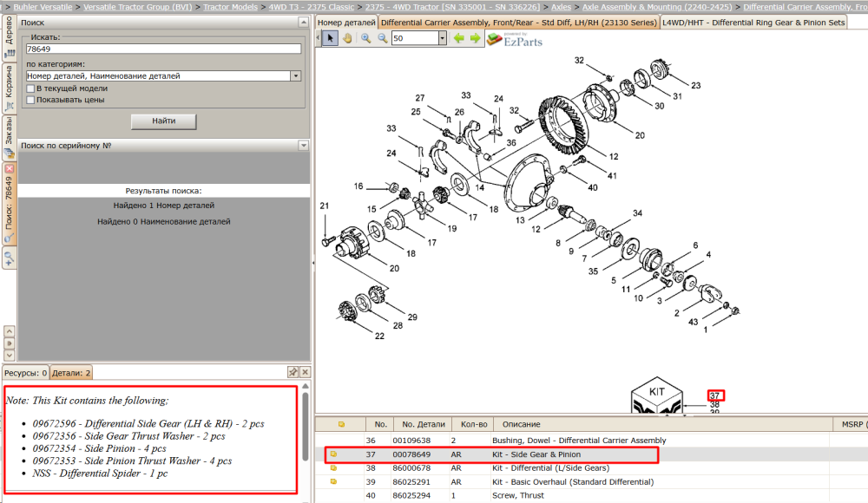868x503 pixels.
Task: Click note icon in parts table header
Action: (x=341, y=424)
